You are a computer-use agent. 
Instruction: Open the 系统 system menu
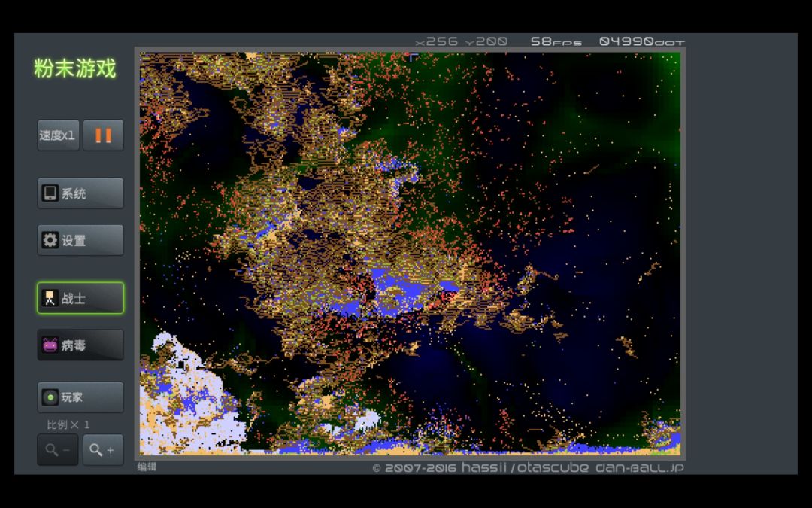click(x=80, y=193)
